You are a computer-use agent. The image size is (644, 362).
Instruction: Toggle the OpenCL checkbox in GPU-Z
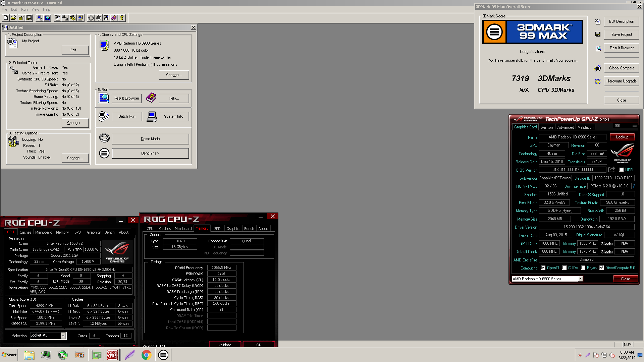(543, 268)
